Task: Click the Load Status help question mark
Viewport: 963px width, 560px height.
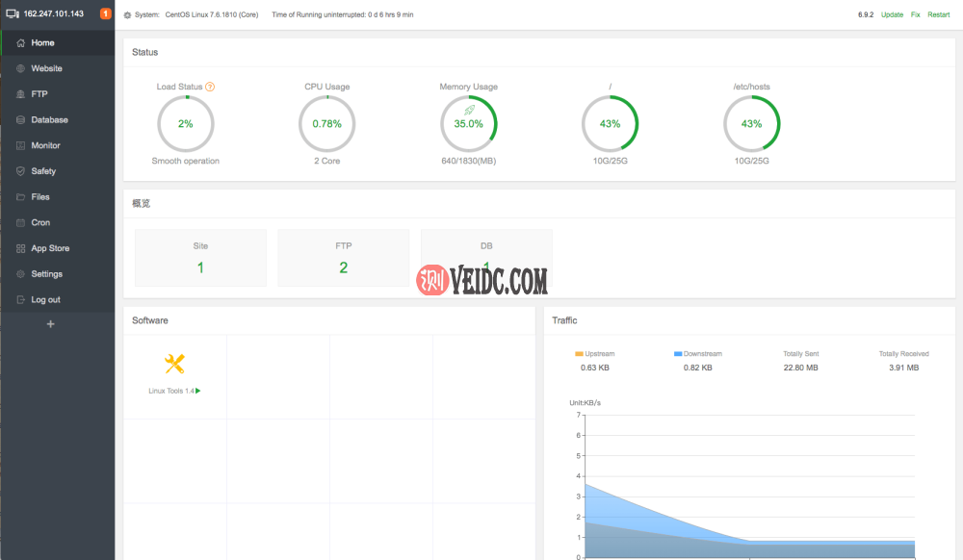Action: [x=210, y=87]
